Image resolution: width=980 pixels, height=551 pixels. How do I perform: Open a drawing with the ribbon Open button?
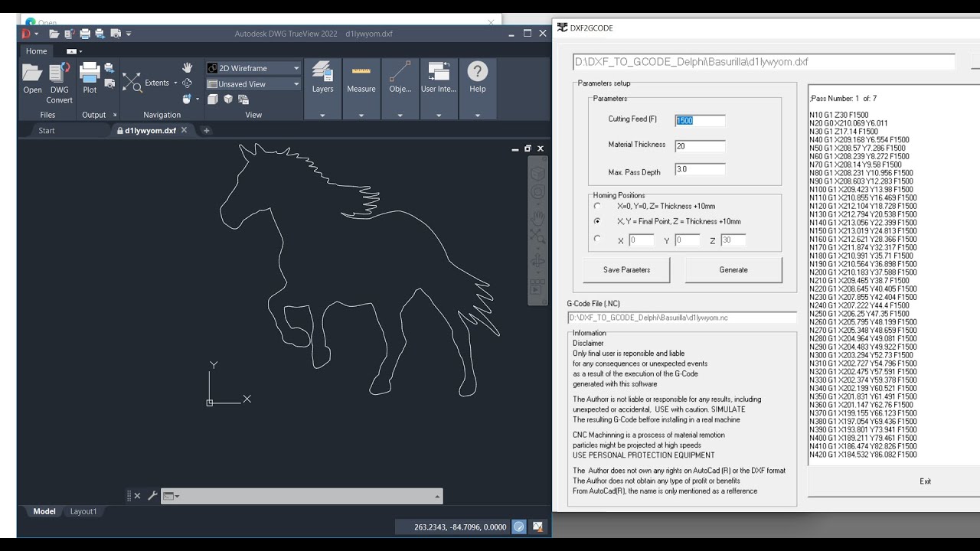click(x=32, y=80)
